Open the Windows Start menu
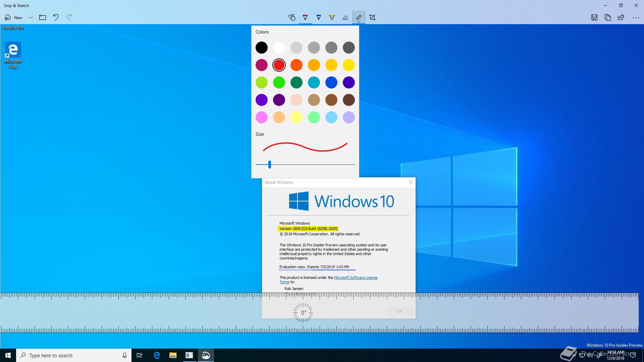 8,355
